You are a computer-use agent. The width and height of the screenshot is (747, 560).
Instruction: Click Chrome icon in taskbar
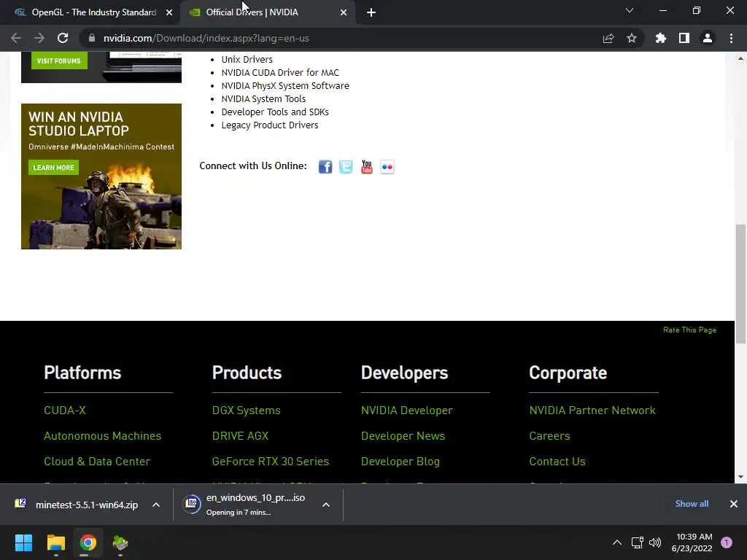[x=88, y=542]
